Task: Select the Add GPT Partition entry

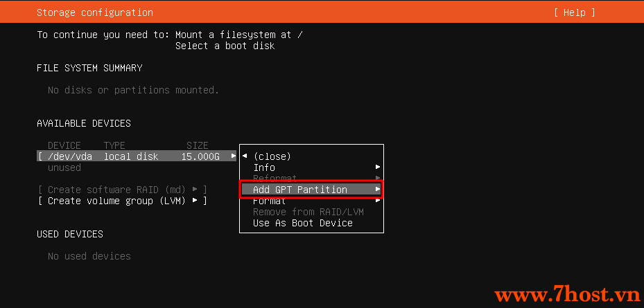Action: click(x=311, y=190)
